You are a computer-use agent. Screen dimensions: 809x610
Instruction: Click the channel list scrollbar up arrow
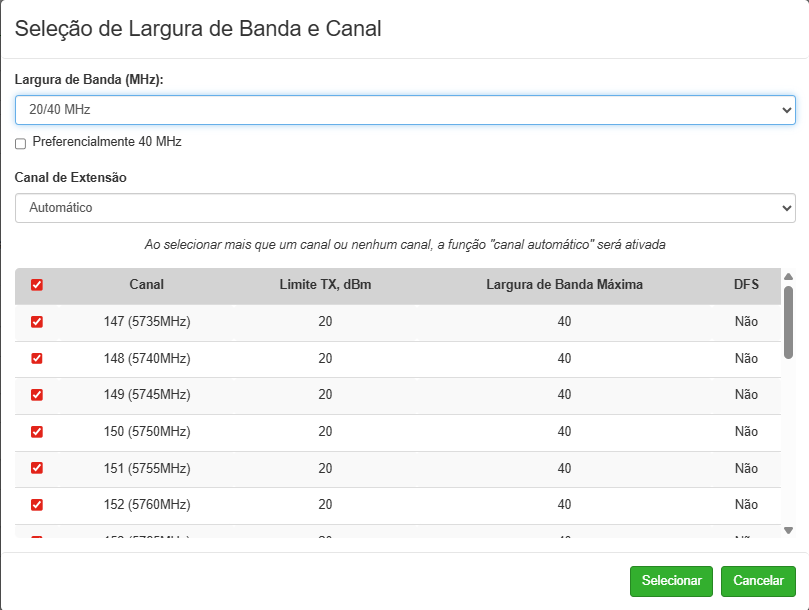(788, 277)
